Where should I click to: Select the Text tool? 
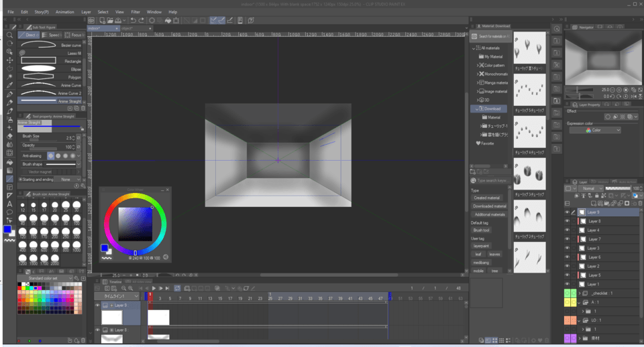tap(9, 204)
